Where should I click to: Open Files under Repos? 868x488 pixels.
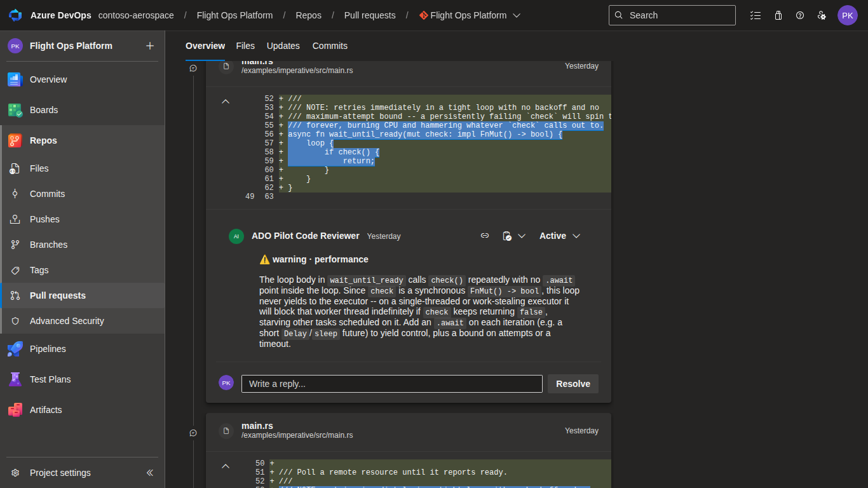(83, 168)
